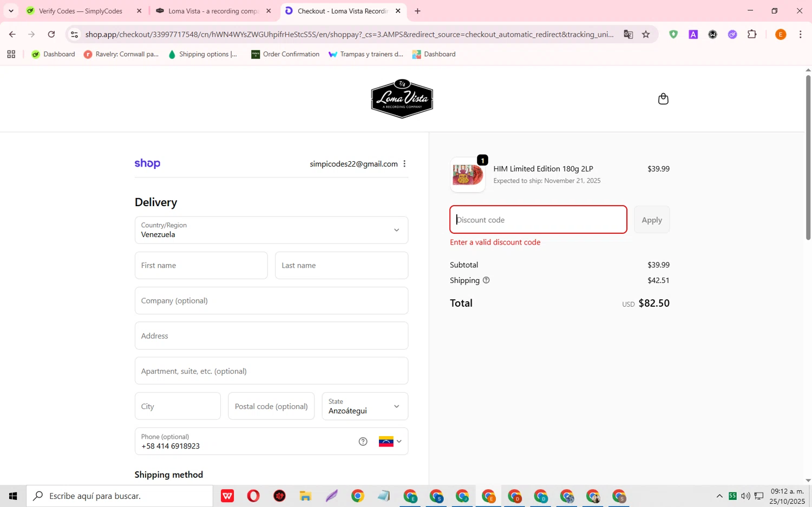Screen dimensions: 812x507
Task: Click the volume icon in system tray
Action: [745, 496]
